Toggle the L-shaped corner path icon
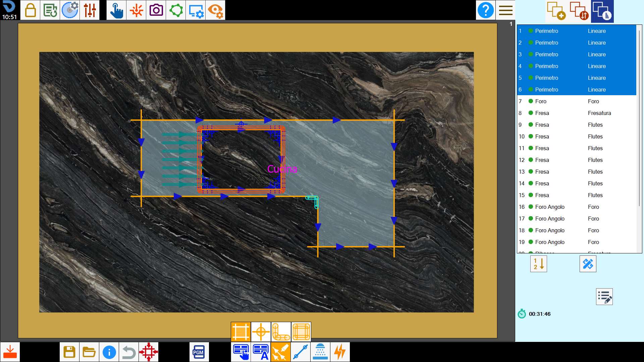This screenshot has width=644, height=362. point(281,332)
